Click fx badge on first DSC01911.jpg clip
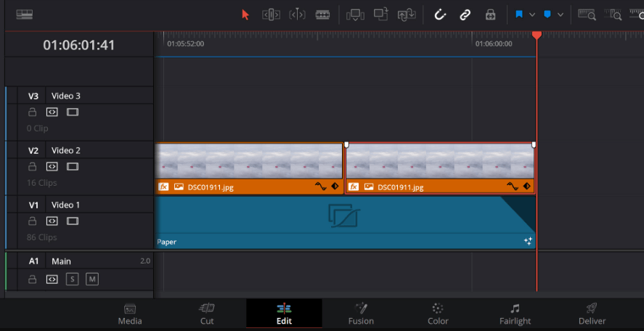This screenshot has height=331, width=644. [163, 187]
